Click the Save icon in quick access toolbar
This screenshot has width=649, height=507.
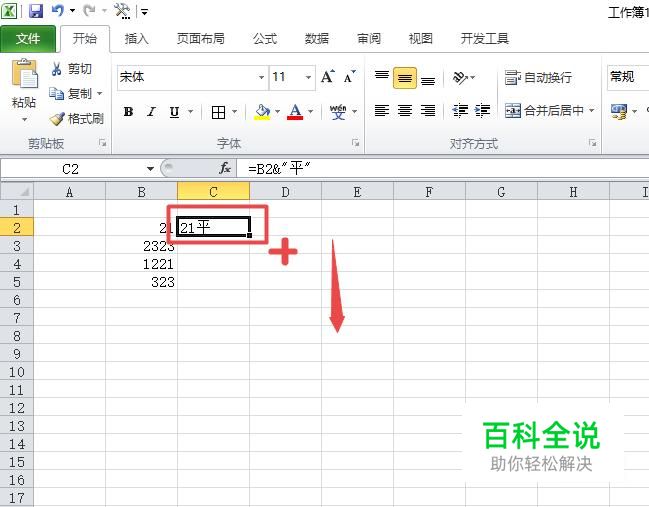36,11
